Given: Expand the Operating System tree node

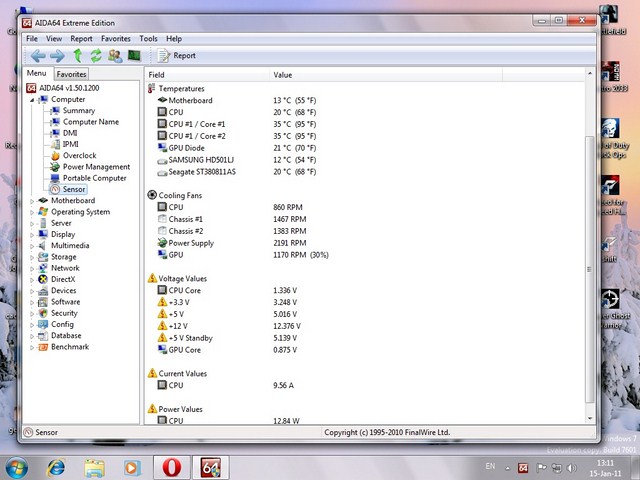Looking at the screenshot, I should [32, 212].
